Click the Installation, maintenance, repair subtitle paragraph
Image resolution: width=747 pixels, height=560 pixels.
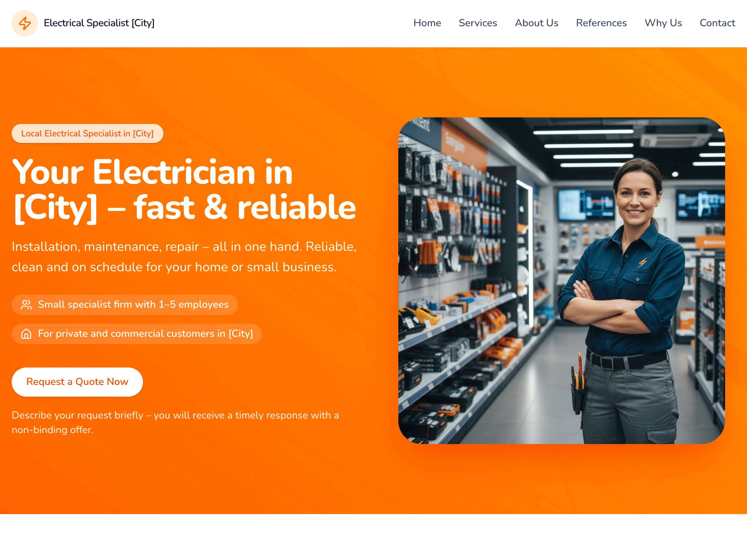[184, 257]
